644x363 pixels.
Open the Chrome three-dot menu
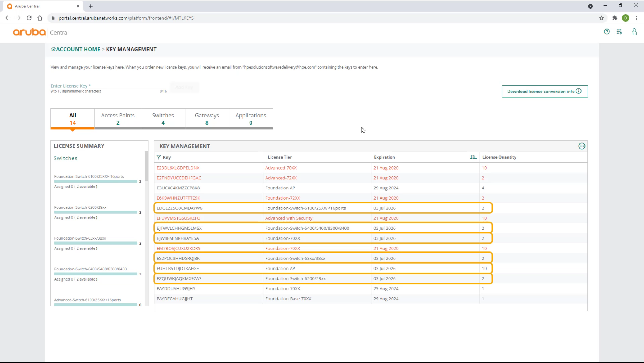(637, 18)
